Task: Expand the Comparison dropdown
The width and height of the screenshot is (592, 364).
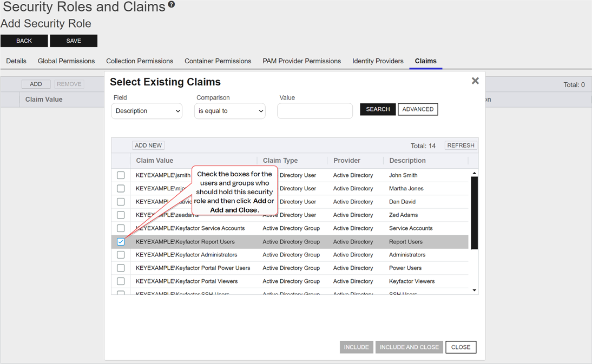Action: click(x=230, y=111)
